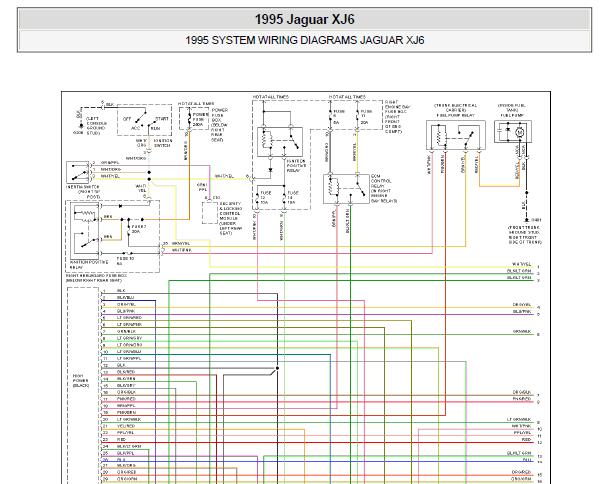
Task: Click the right engine bay fuse box label
Action: pyautogui.click(x=396, y=117)
